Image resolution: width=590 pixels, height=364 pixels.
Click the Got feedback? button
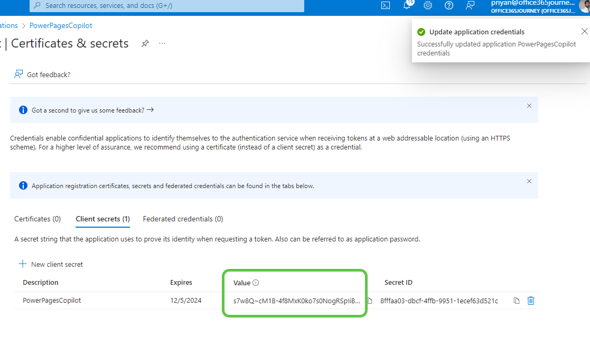tap(42, 74)
